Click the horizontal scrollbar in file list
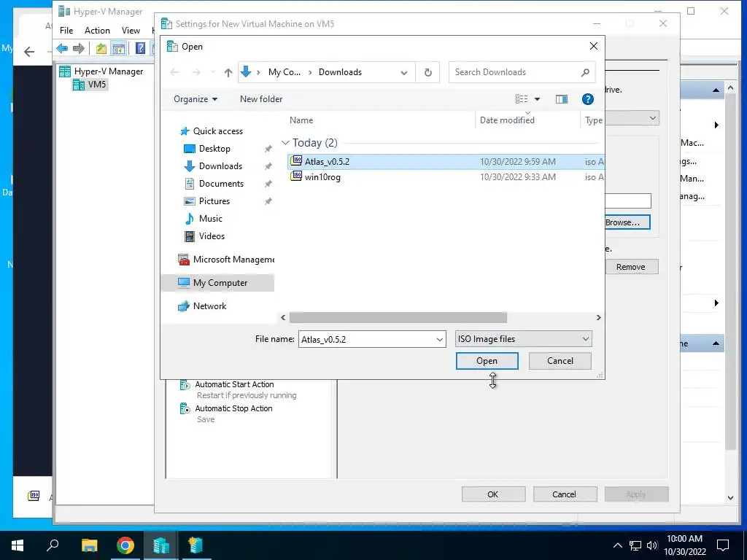Viewport: 747px width, 560px height. [x=398, y=318]
